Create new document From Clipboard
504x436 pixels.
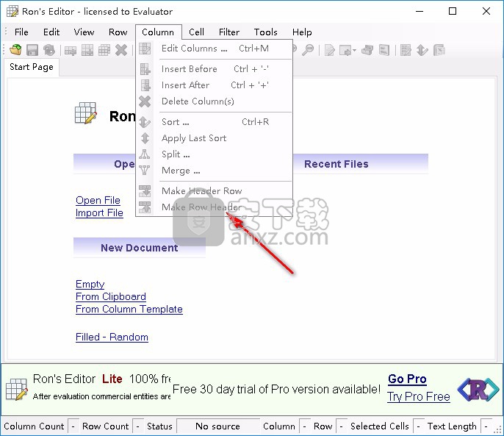pos(111,297)
